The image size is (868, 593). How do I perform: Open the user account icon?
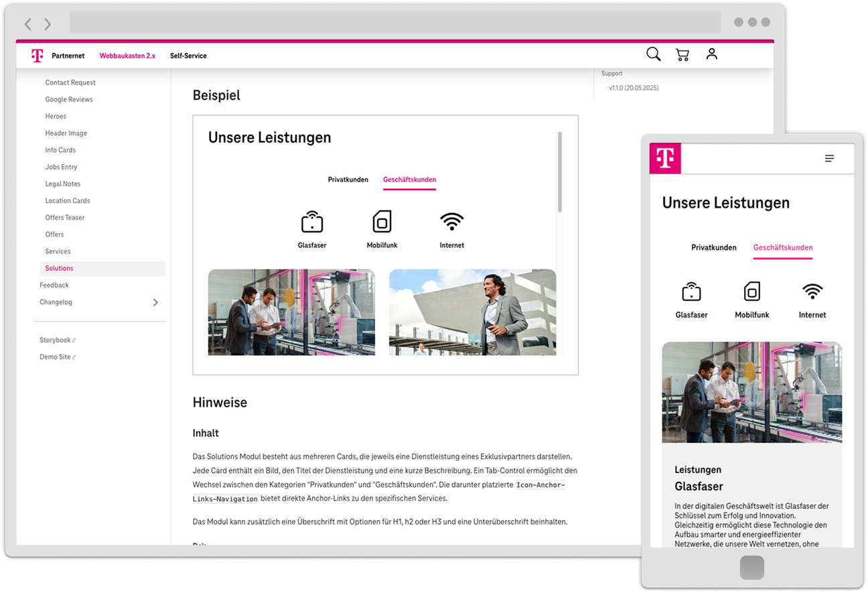coord(712,54)
